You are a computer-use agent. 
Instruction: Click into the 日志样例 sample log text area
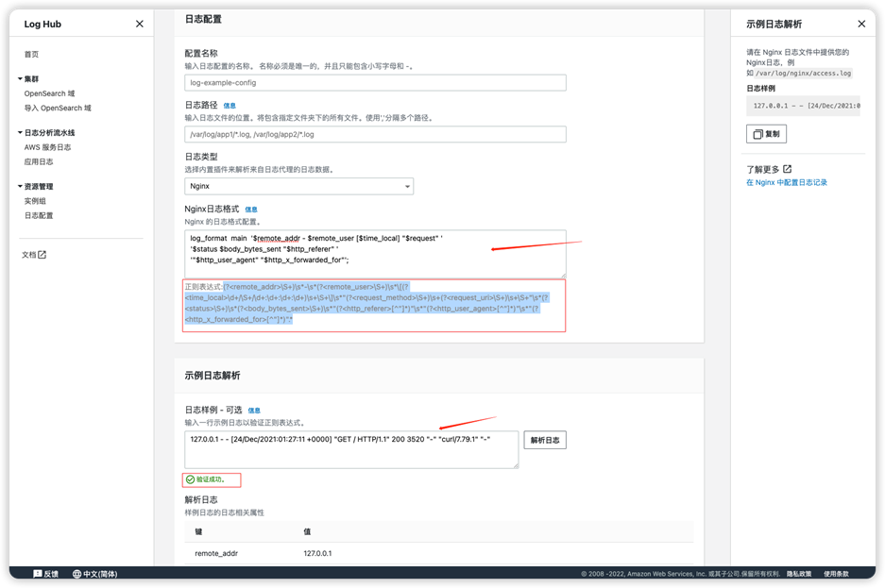point(351,449)
